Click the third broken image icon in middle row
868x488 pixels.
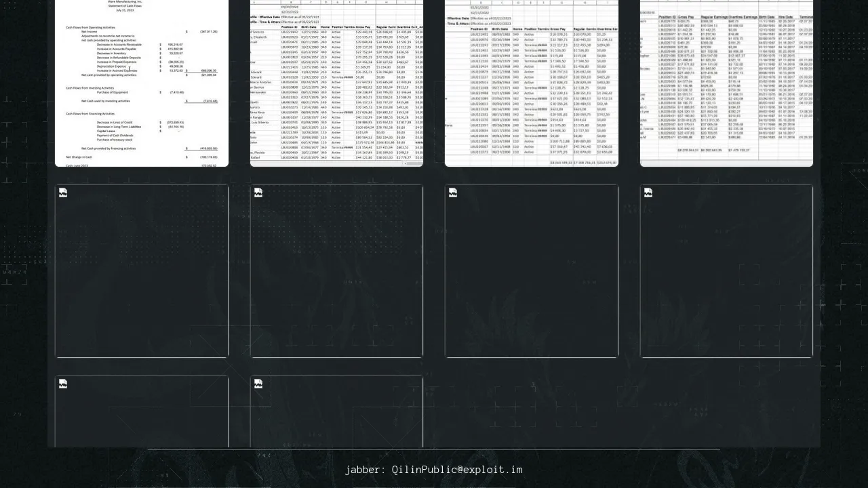point(453,193)
